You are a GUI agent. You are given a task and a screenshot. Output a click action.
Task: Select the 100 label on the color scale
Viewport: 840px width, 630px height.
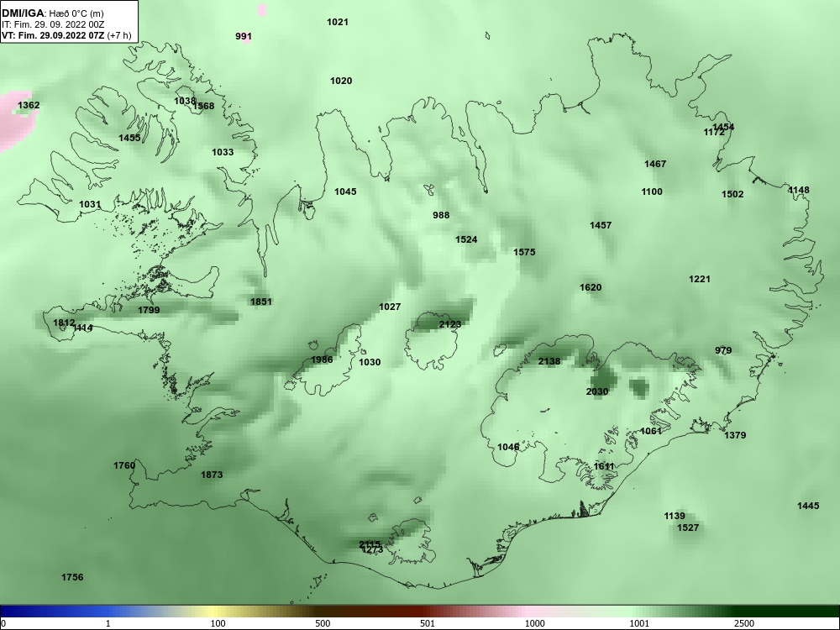click(x=218, y=623)
